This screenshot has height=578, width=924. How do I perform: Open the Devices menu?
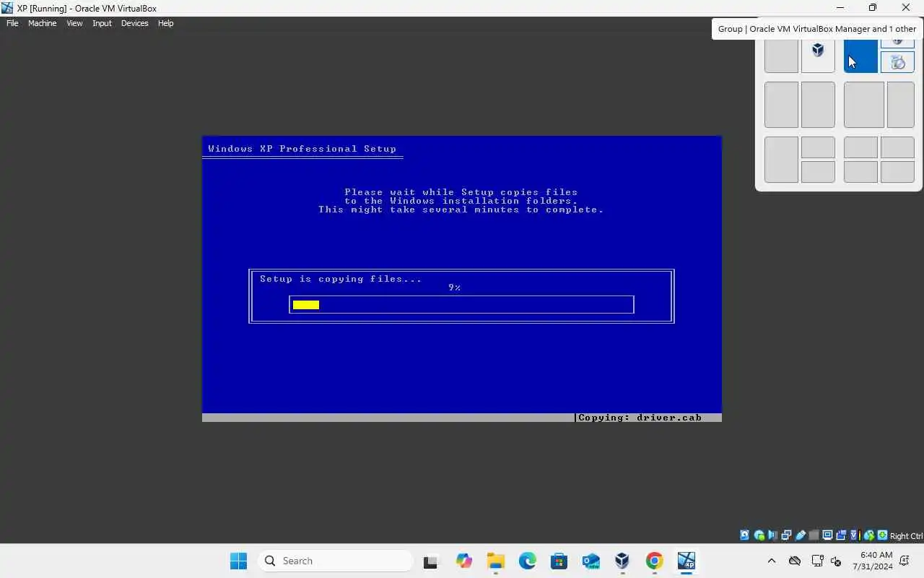click(134, 23)
